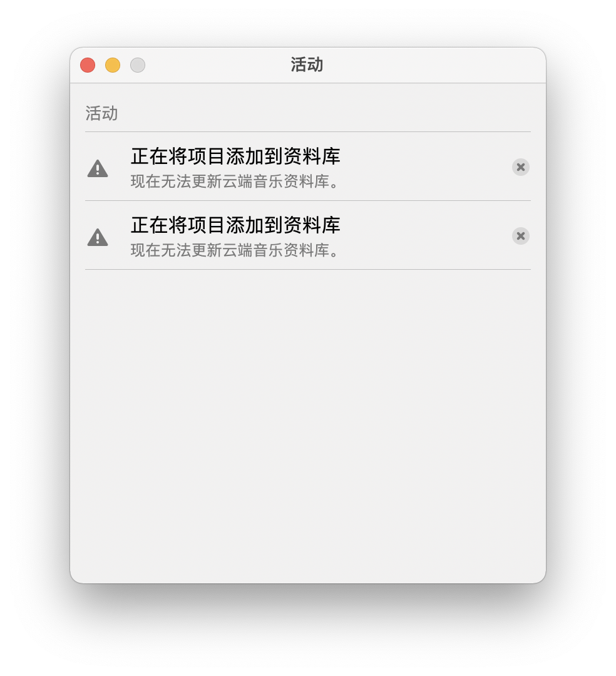Close the 活动 window with the red button
This screenshot has width=616, height=676.
(88, 65)
